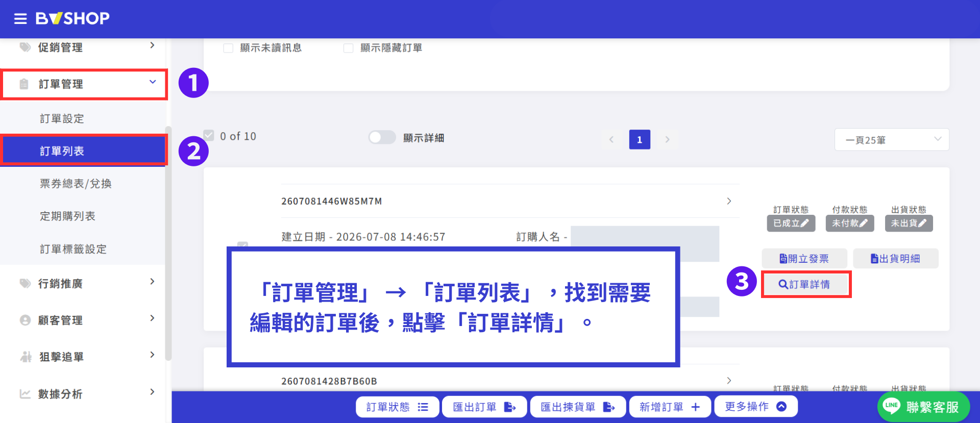Click the 匯出訂單 button
The image size is (980, 423).
tap(485, 407)
